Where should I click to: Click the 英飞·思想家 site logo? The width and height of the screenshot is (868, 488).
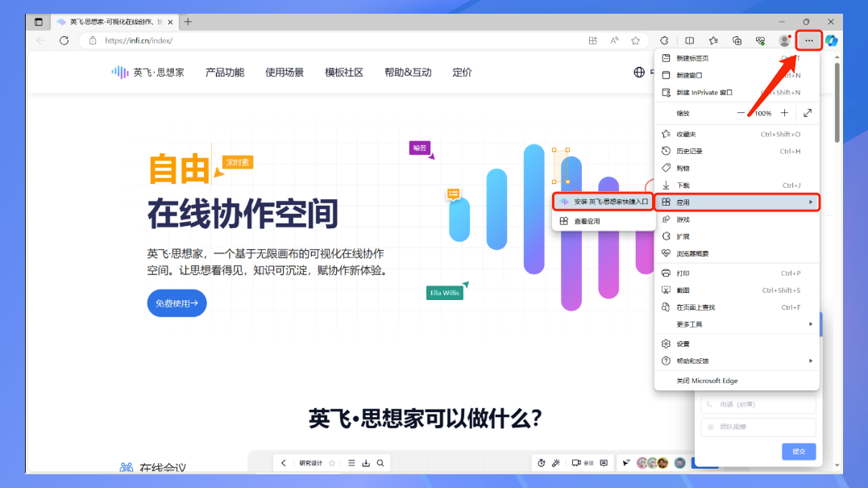147,73
